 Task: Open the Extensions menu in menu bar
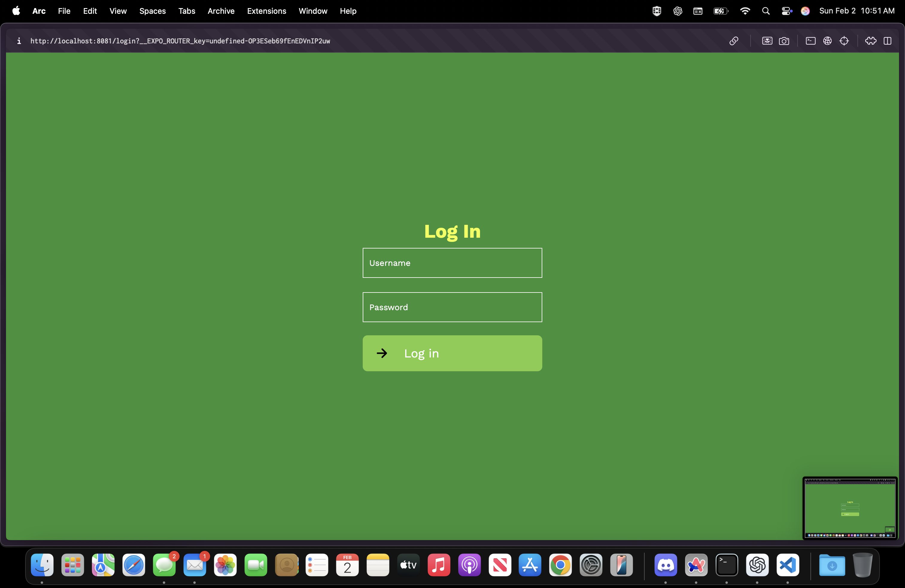click(266, 11)
